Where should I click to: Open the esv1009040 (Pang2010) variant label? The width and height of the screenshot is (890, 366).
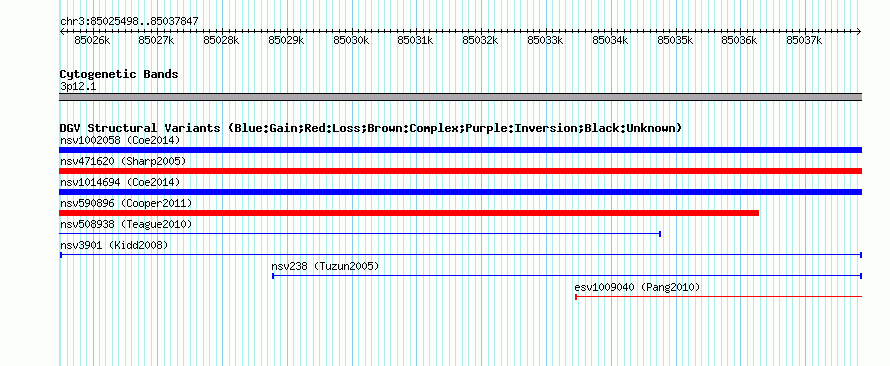click(x=637, y=287)
